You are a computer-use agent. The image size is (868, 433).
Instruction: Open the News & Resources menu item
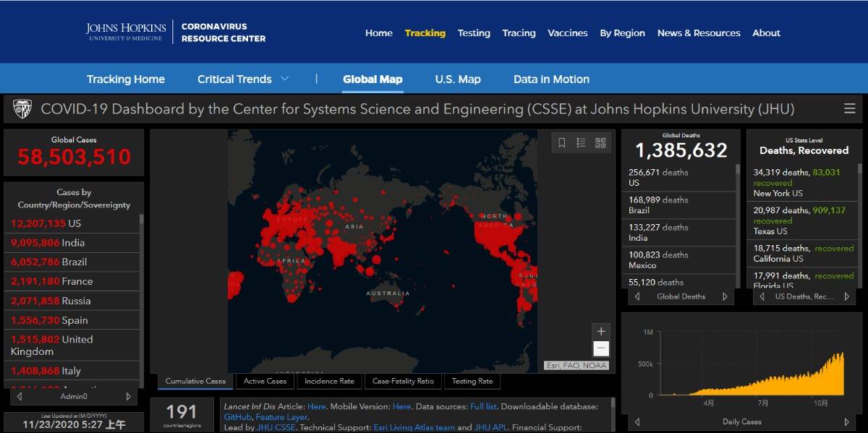point(699,33)
